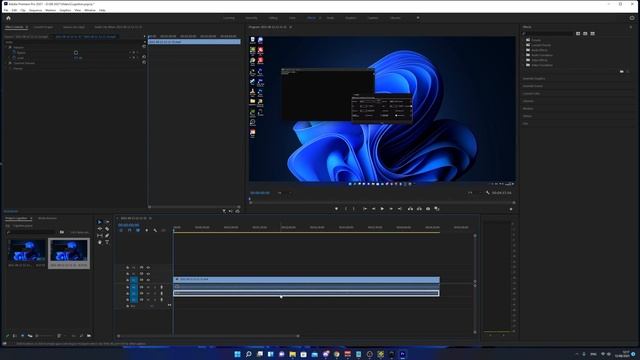Select the Razor tool
Screen dimensions: 640x360
tap(107, 229)
